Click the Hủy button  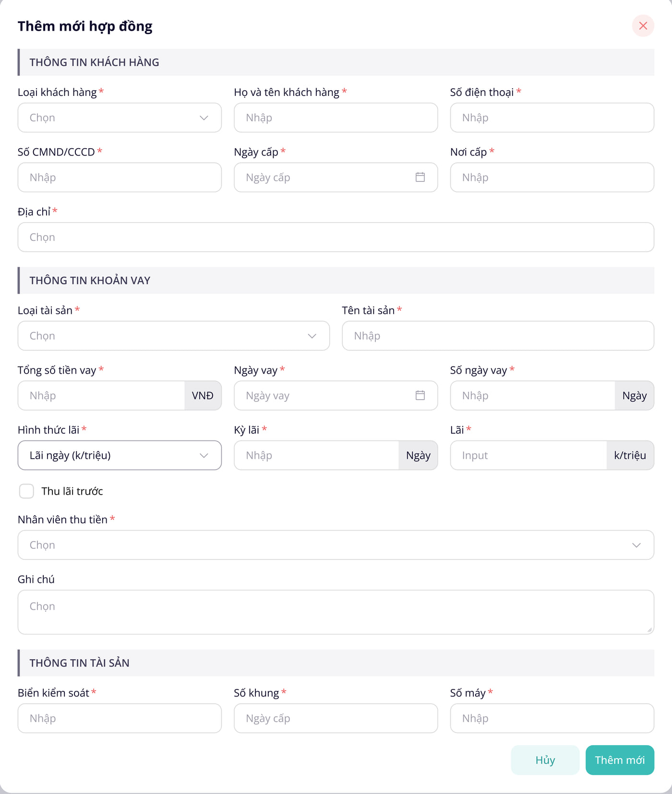coord(545,760)
